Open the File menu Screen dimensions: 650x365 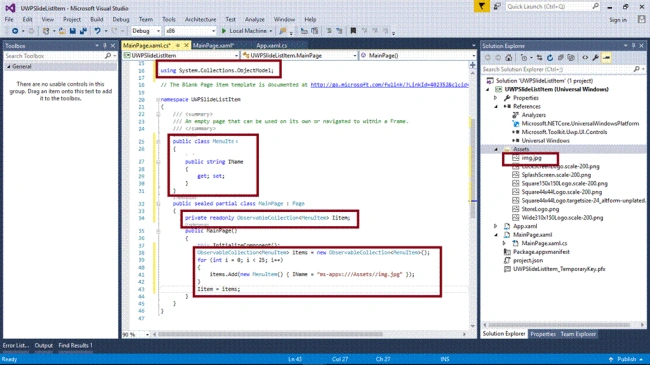(x=9, y=19)
